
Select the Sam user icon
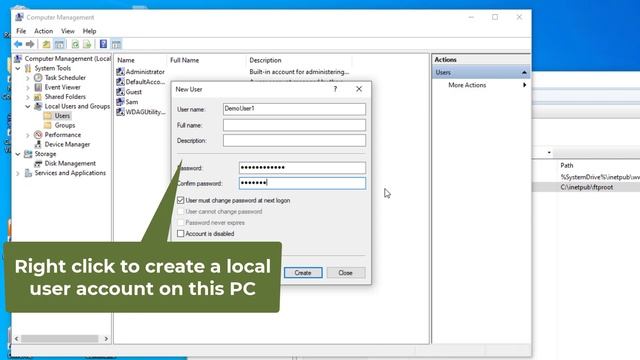[120, 102]
